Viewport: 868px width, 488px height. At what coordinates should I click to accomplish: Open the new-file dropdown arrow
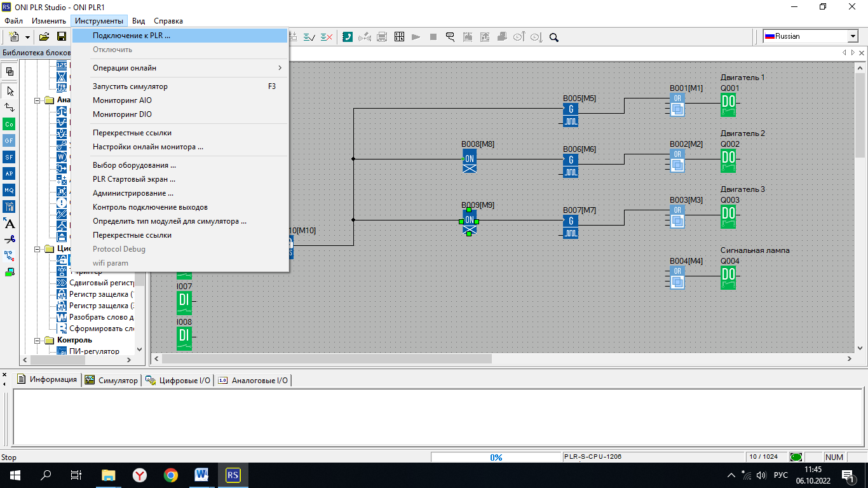coord(27,37)
